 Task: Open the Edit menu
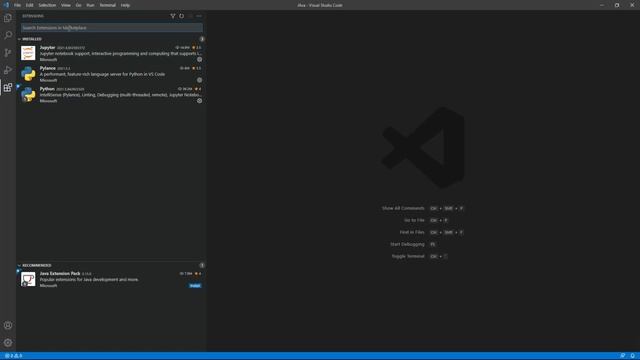pos(29,5)
